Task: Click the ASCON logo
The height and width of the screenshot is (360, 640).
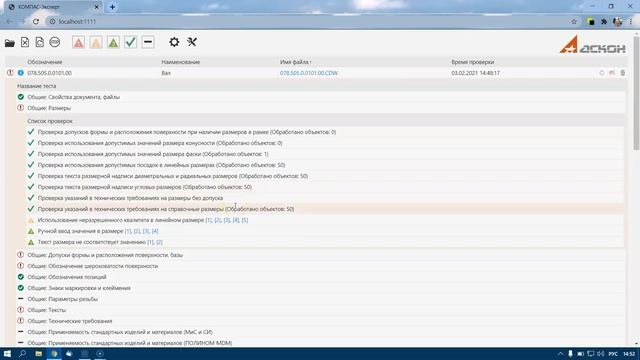Action: [592, 44]
